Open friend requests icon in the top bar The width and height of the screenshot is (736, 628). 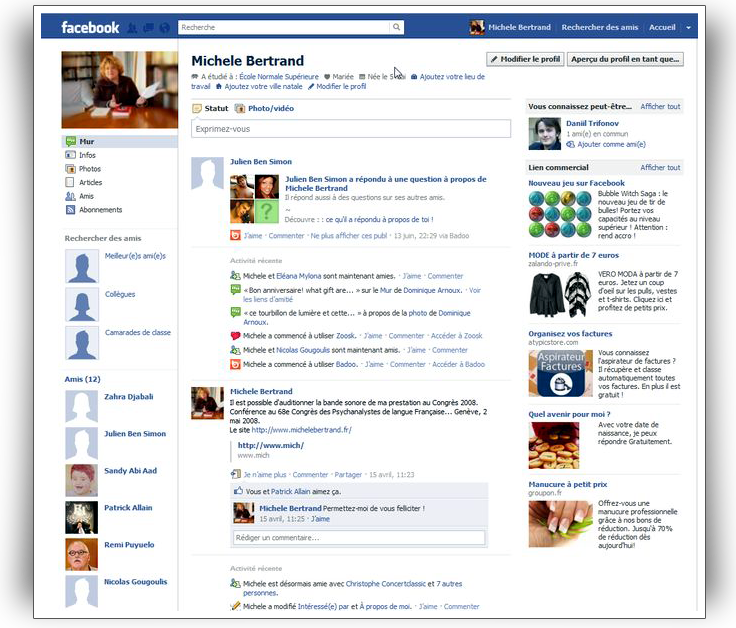[x=132, y=28]
